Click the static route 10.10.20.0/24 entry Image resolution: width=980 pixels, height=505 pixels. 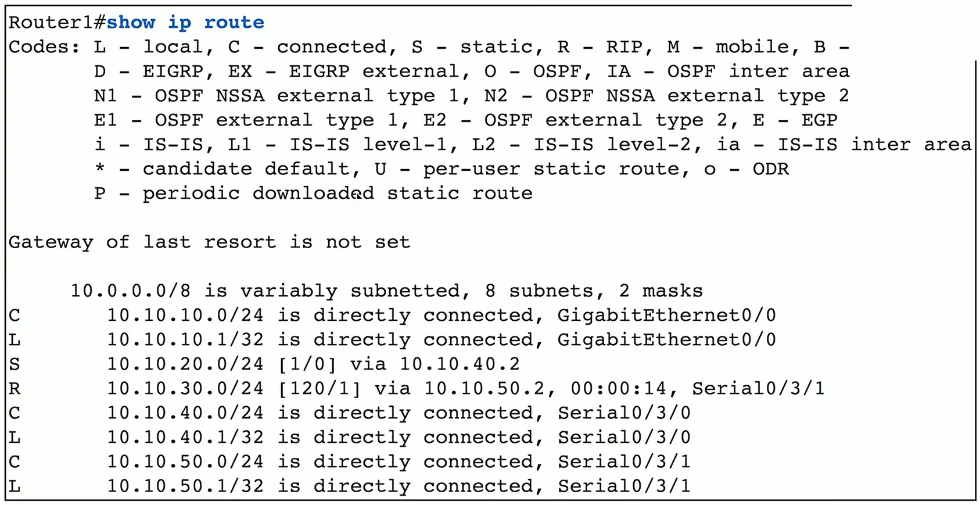[185, 364]
